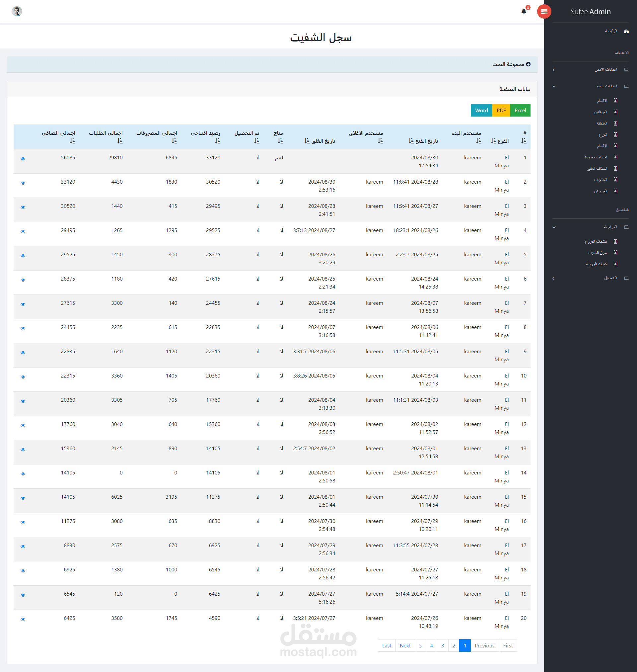Image resolution: width=637 pixels, height=672 pixels.
Task: Open the user avatar profile picture
Action: tap(17, 11)
